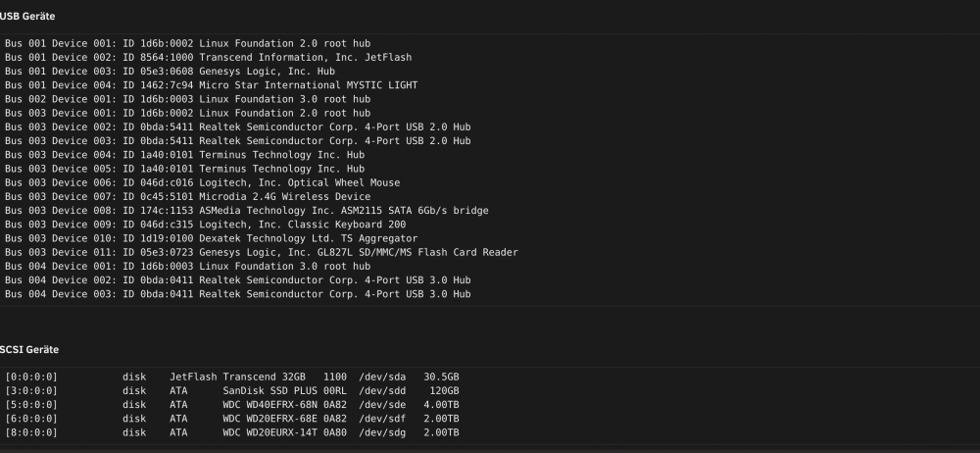This screenshot has height=453, width=980.
Task: Select Bus 004 Device 003 Realtek USB 3.0 Hub
Action: (238, 294)
